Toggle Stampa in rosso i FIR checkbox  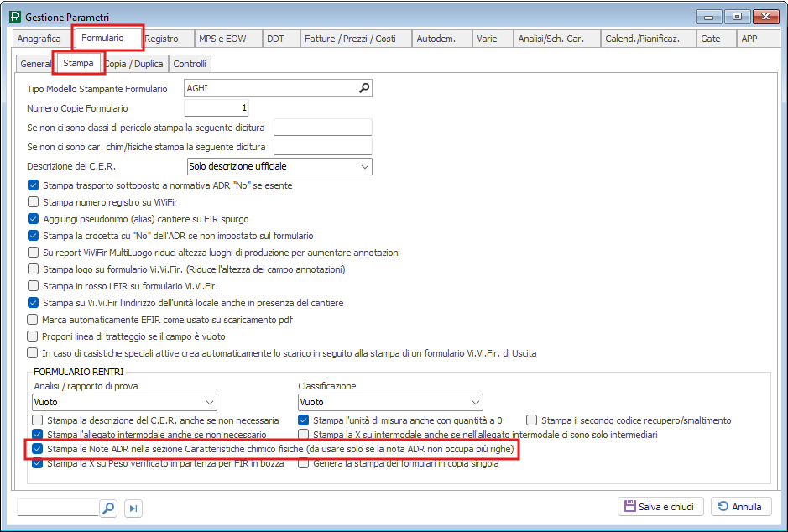[x=34, y=286]
